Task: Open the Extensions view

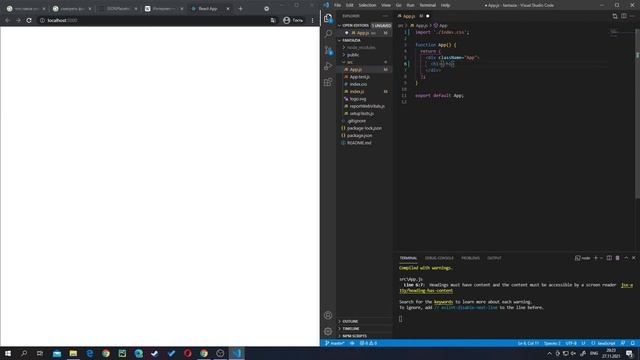Action: coord(328,82)
